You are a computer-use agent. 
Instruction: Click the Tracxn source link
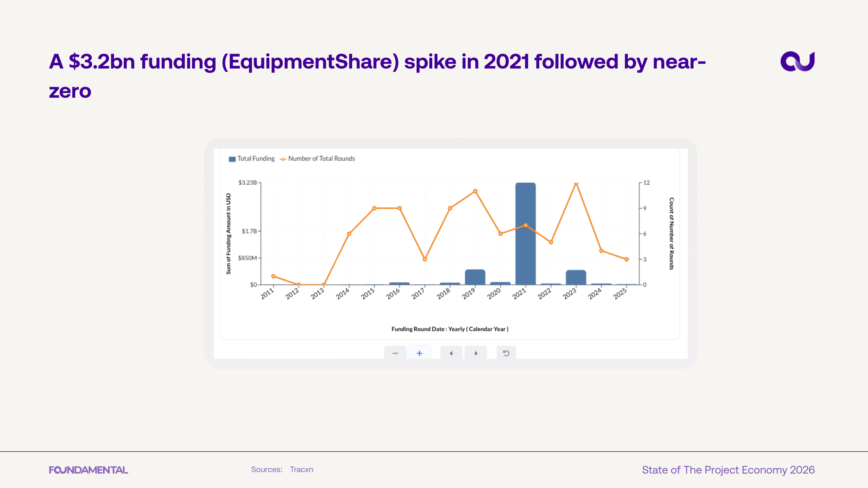(x=301, y=469)
